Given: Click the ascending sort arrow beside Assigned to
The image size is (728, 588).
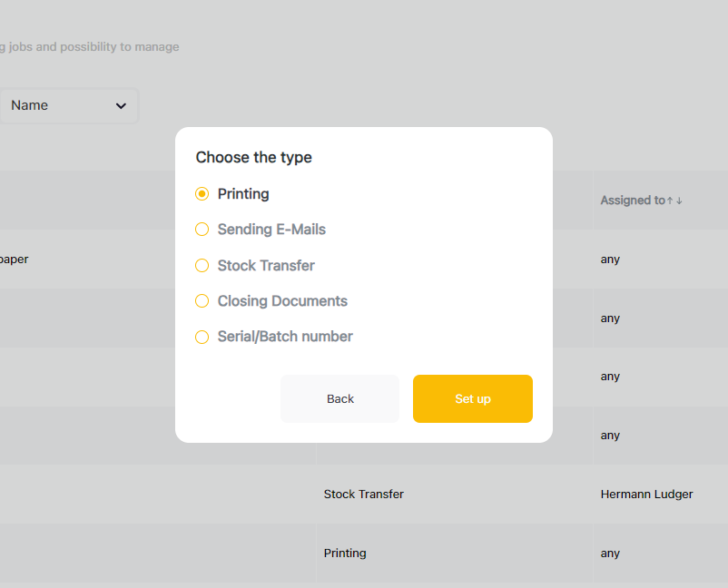Looking at the screenshot, I should (x=670, y=201).
